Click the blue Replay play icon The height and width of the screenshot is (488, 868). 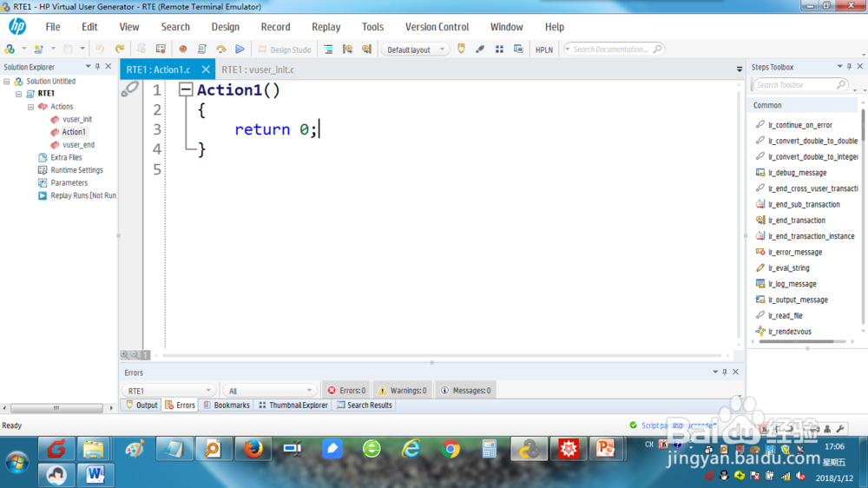tap(240, 49)
